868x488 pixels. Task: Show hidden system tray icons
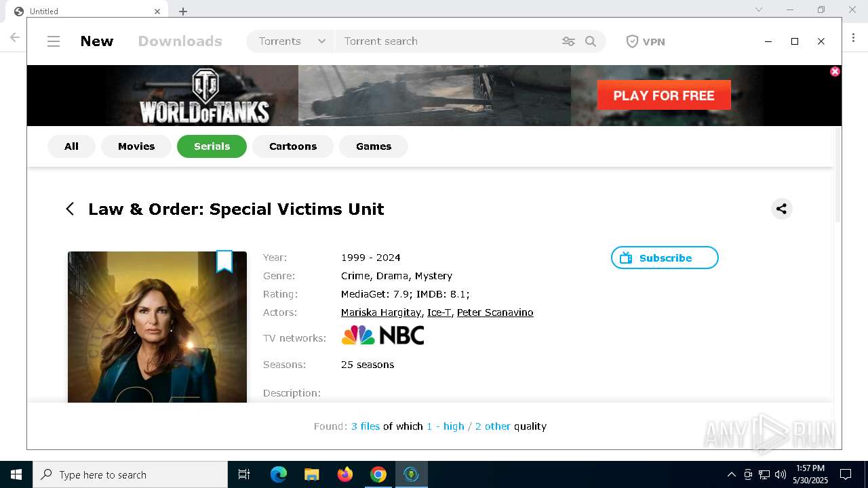(x=731, y=474)
